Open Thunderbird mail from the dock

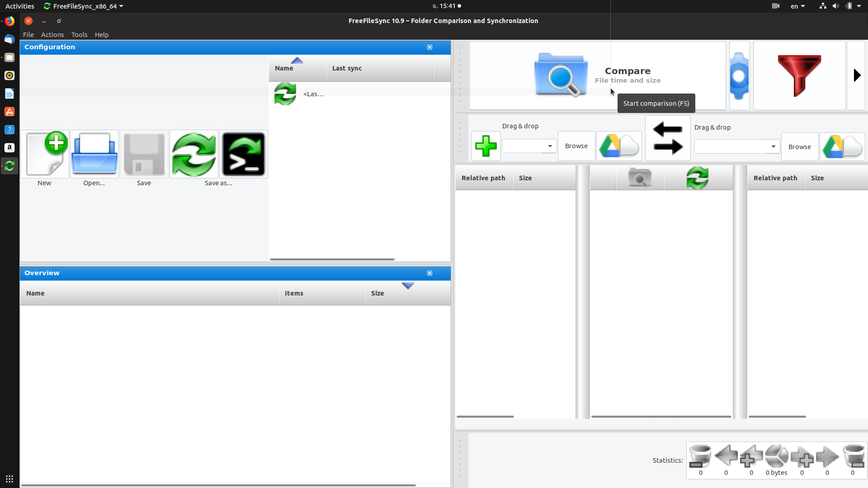9,39
